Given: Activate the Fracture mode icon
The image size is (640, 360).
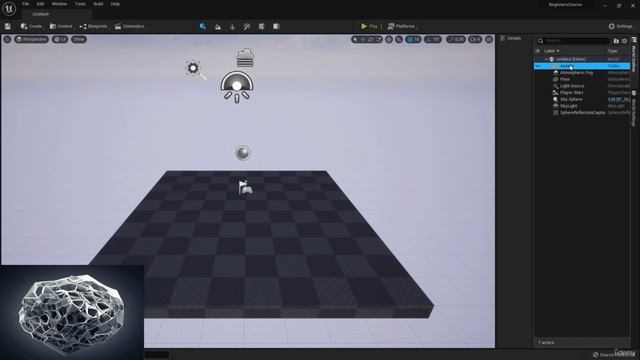Looking at the screenshot, I should pyautogui.click(x=261, y=27).
